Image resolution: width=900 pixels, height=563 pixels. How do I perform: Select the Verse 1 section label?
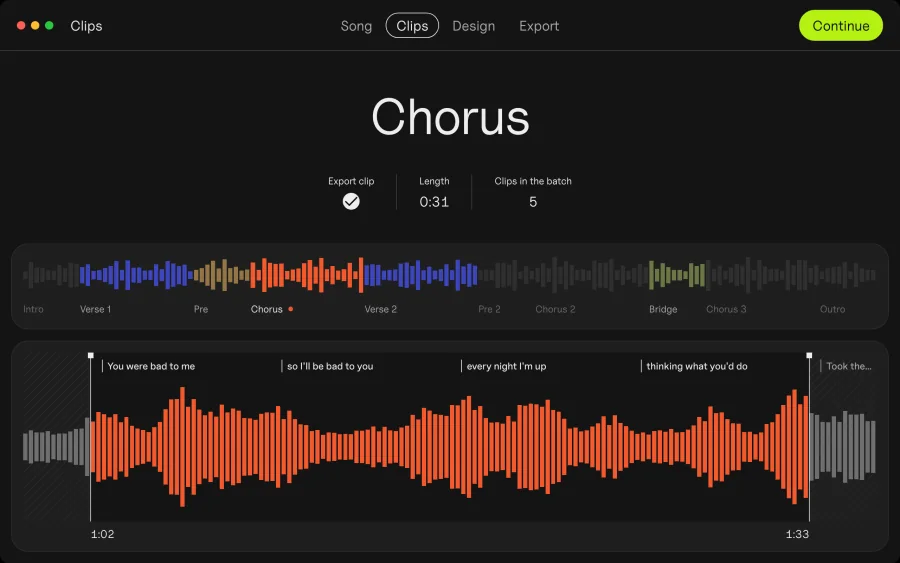coord(95,309)
